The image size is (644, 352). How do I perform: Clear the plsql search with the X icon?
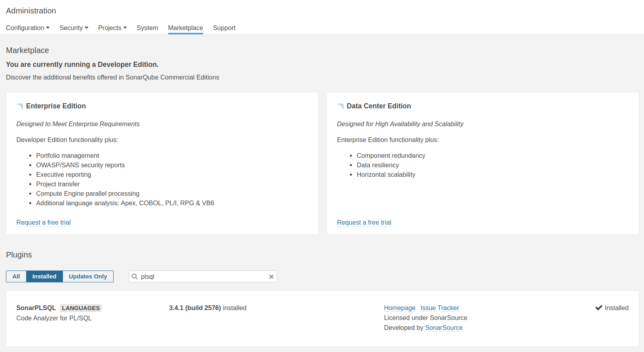[x=271, y=277]
